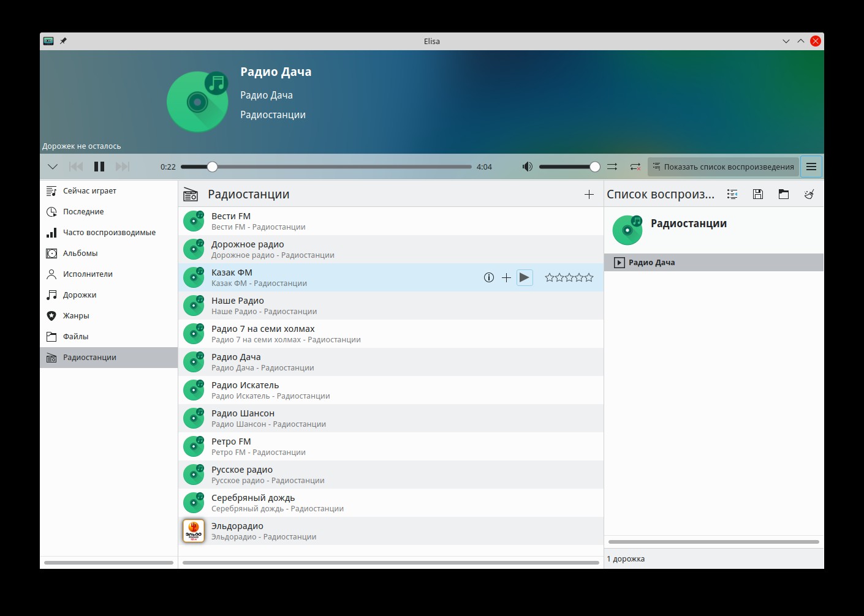Open 'Сейчас играет' view
The width and height of the screenshot is (864, 616).
point(109,191)
